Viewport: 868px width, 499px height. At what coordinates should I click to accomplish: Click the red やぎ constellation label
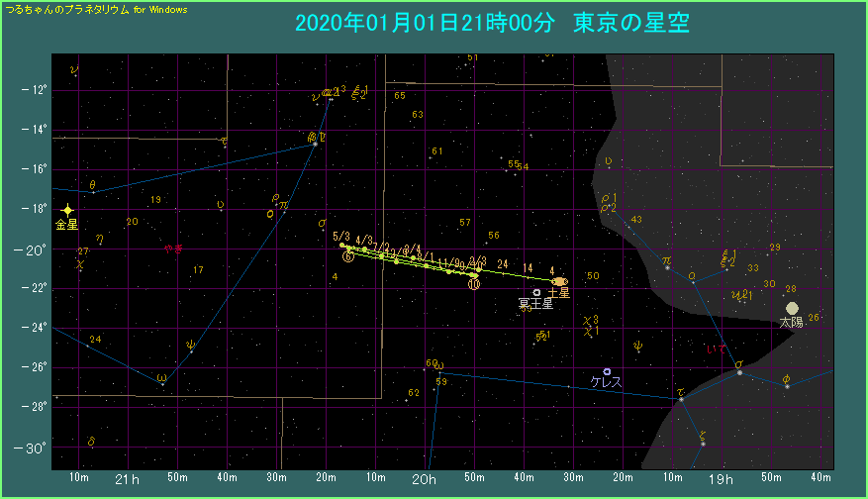pos(173,249)
